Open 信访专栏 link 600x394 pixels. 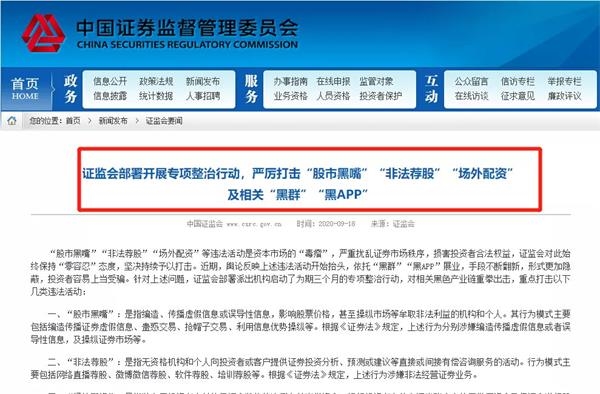tap(518, 81)
